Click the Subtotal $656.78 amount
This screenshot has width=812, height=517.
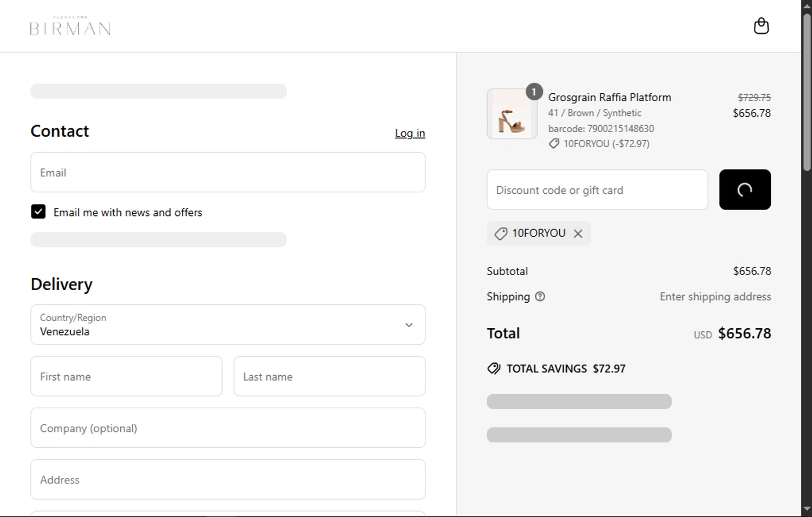[752, 271]
